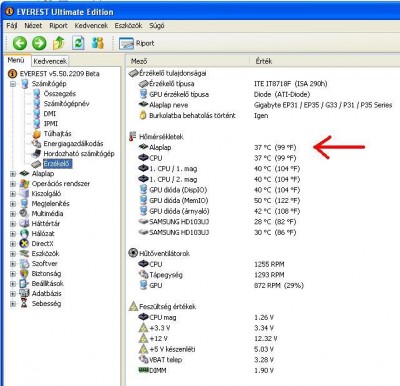
Task: Expand the Háttértár tree node
Action: 13,224
